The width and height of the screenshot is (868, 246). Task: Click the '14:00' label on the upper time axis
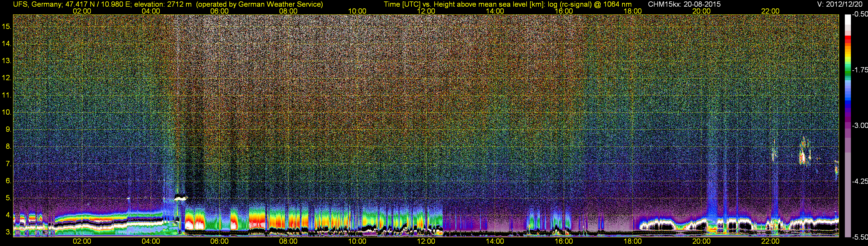click(x=495, y=11)
